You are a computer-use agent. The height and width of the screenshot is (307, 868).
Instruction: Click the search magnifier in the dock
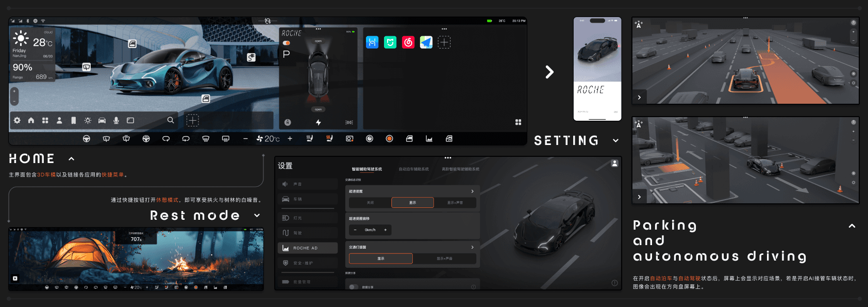click(171, 120)
